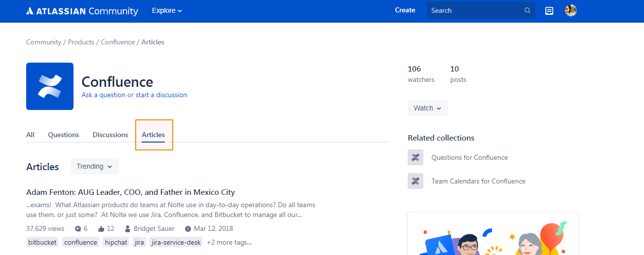The height and width of the screenshot is (255, 644).
Task: Click the Atlassian Community logo
Action: click(82, 11)
